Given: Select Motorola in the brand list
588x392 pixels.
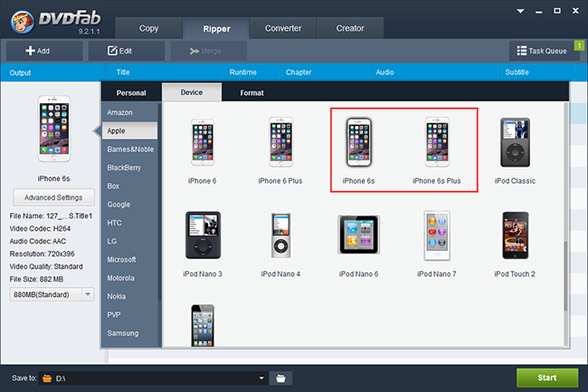Looking at the screenshot, I should (129, 278).
